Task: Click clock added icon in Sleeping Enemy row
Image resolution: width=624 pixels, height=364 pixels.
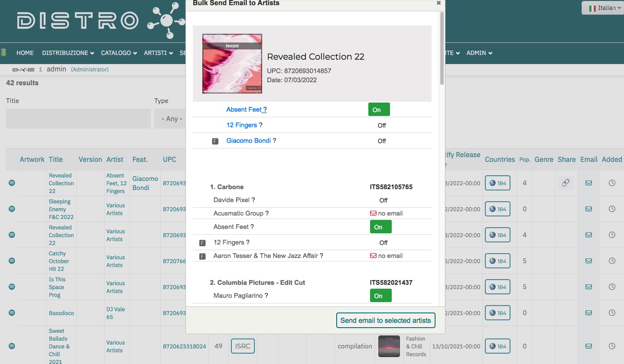Action: 612,209
